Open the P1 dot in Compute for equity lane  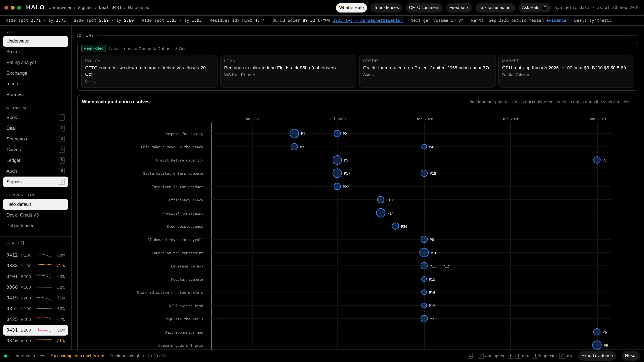tap(294, 134)
